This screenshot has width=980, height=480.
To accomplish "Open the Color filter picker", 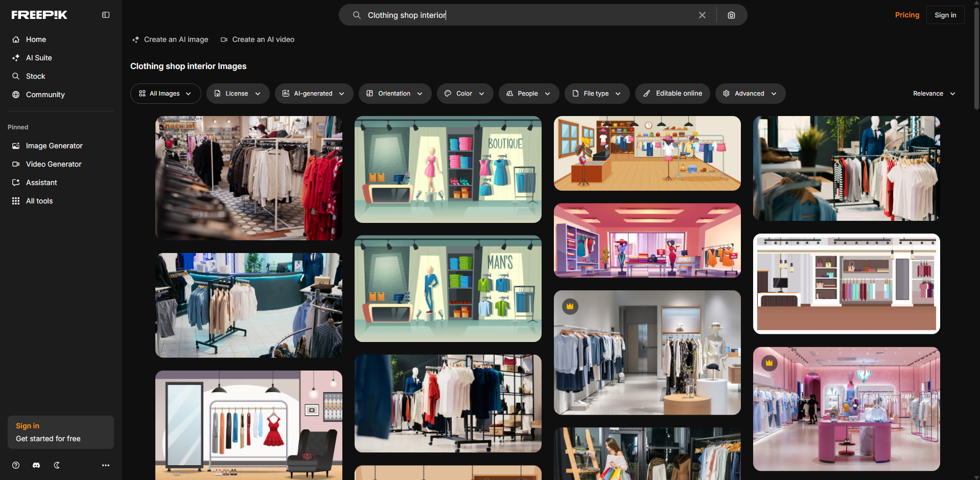I will [x=464, y=94].
